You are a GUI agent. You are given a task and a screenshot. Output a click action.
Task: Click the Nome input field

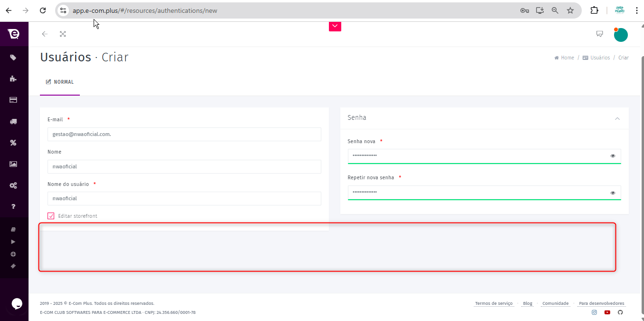coord(184,166)
